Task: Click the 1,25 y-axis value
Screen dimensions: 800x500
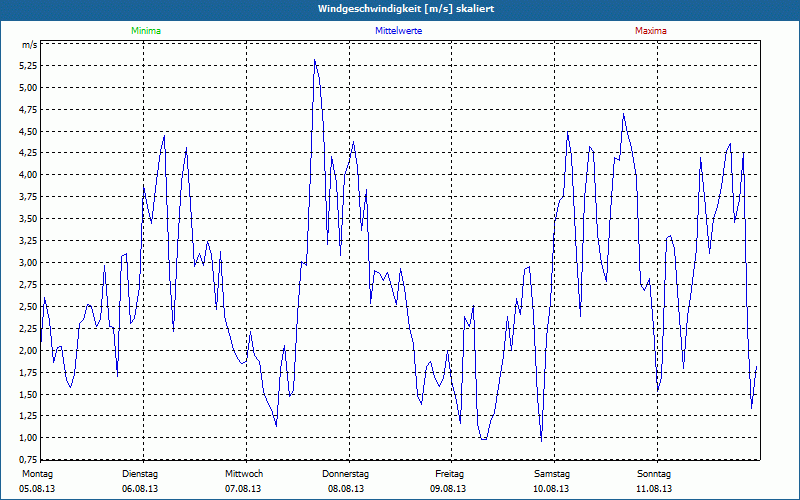Action: (29, 416)
